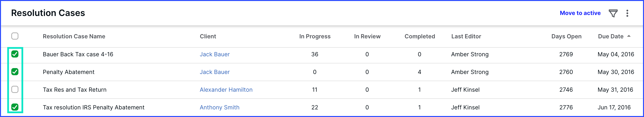The width and height of the screenshot is (644, 117).
Task: Open Jack Bauer client in first row
Action: pos(215,54)
